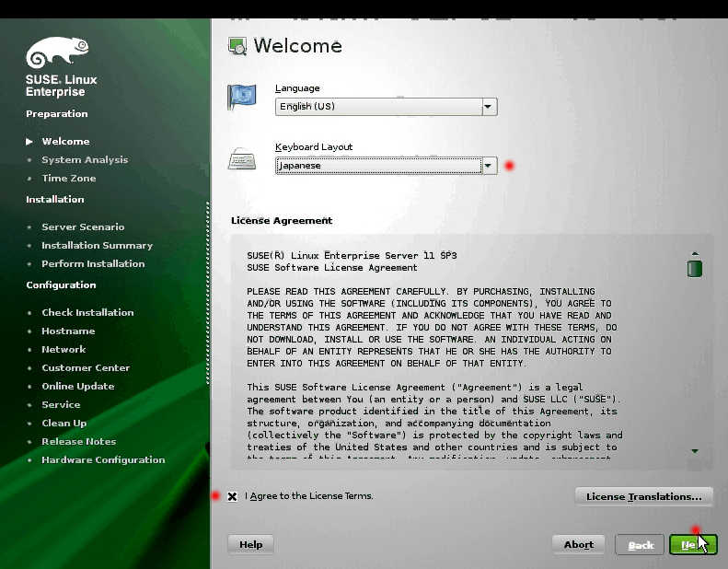Open the Language dropdown arrow
Viewport: 728px width, 569px height.
coord(489,107)
